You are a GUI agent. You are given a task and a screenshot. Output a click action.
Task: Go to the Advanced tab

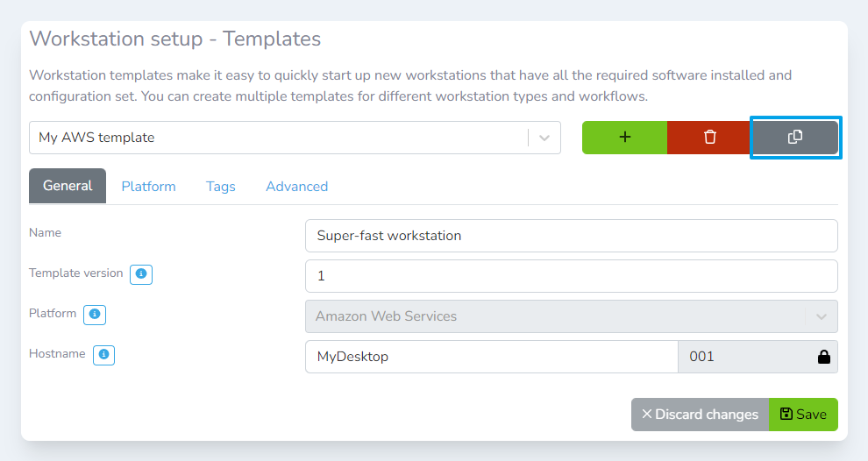tap(296, 187)
